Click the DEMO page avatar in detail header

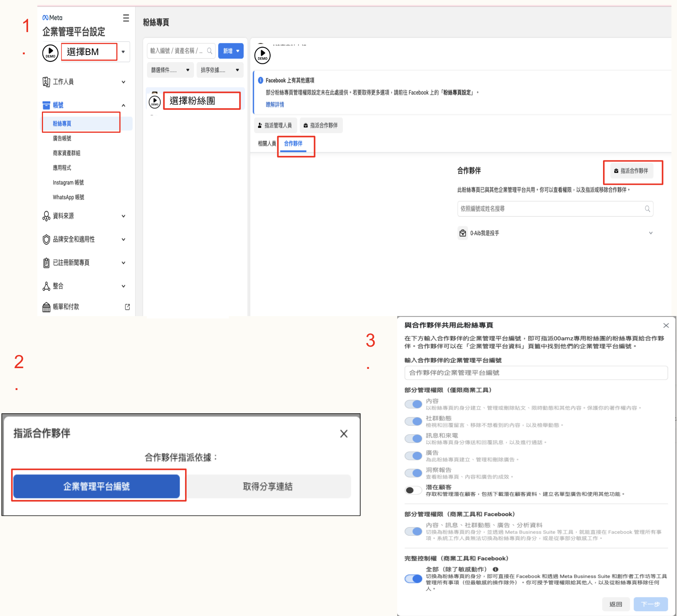click(x=262, y=55)
